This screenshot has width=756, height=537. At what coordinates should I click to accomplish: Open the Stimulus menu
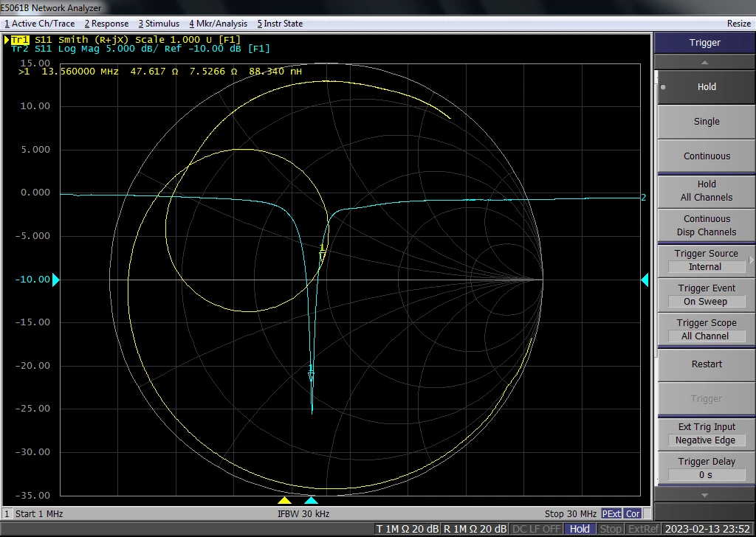point(159,24)
